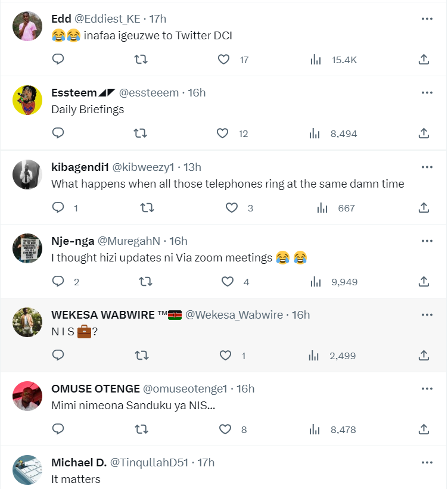448x489 pixels.
Task: Open Nje-nga's 16h timestamp link
Action: (178, 241)
